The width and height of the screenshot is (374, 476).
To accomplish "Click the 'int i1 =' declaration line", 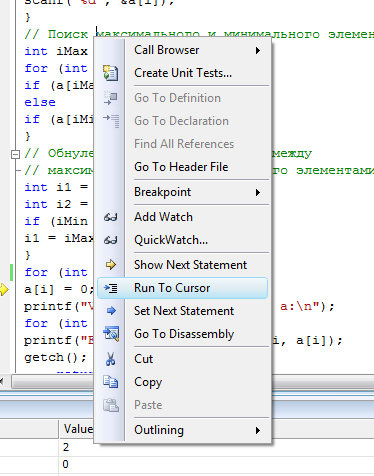I will pos(56,187).
